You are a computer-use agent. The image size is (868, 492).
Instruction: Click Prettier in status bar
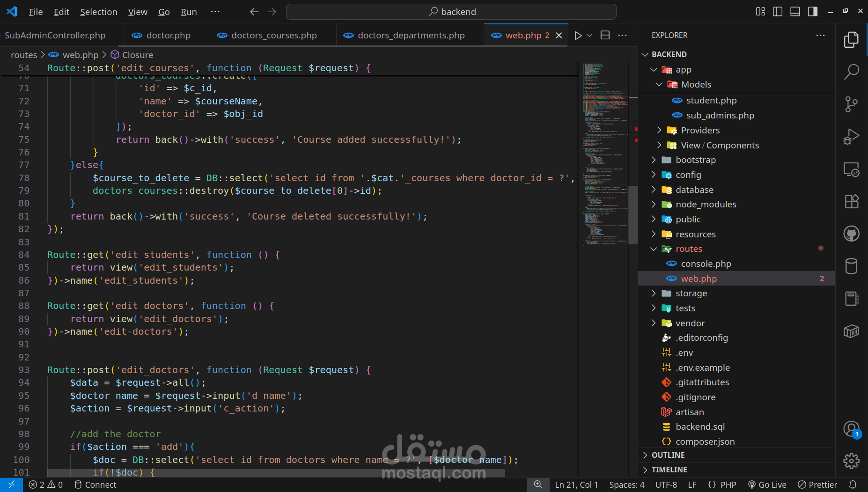(817, 485)
